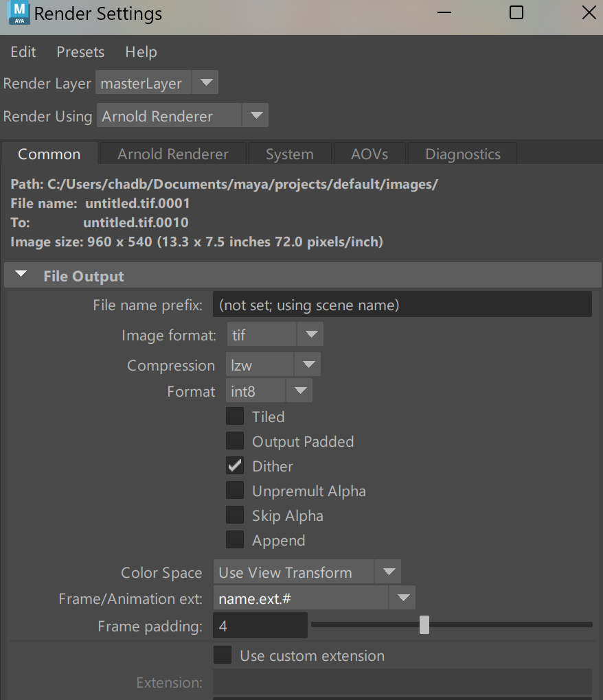
Task: Click the File name prefix field
Action: pos(402,305)
